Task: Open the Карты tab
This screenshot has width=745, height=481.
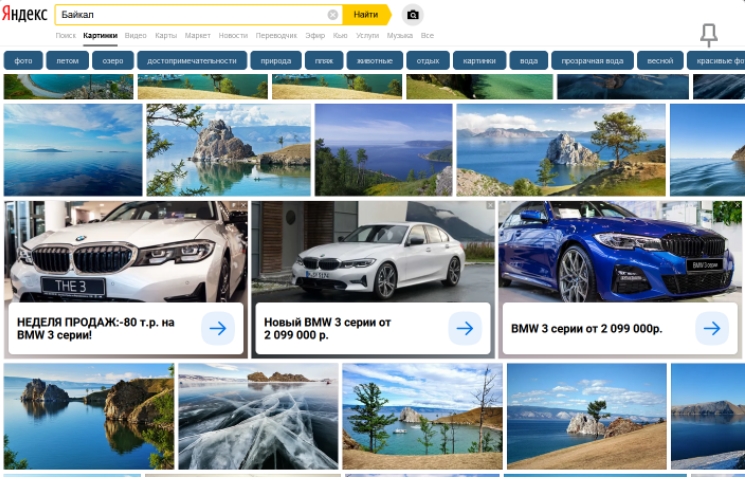Action: [165, 35]
